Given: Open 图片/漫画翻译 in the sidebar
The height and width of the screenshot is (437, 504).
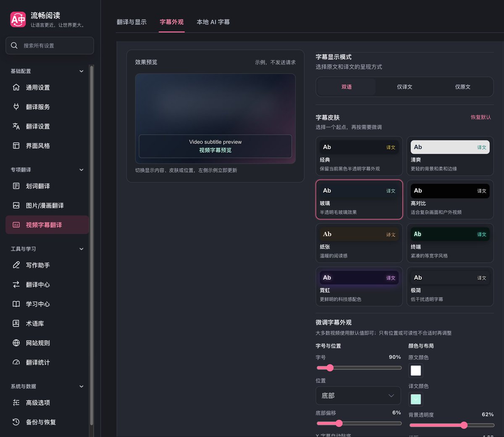Looking at the screenshot, I should click(x=47, y=205).
